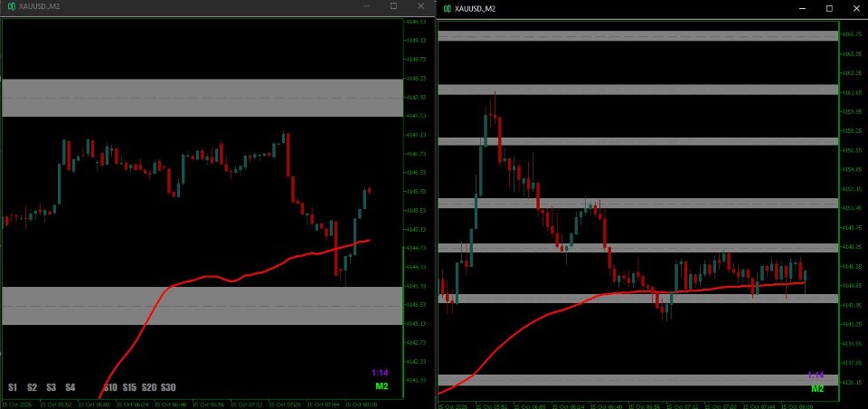Set chart to S30 timeframe
The width and height of the screenshot is (868, 409).
(168, 387)
